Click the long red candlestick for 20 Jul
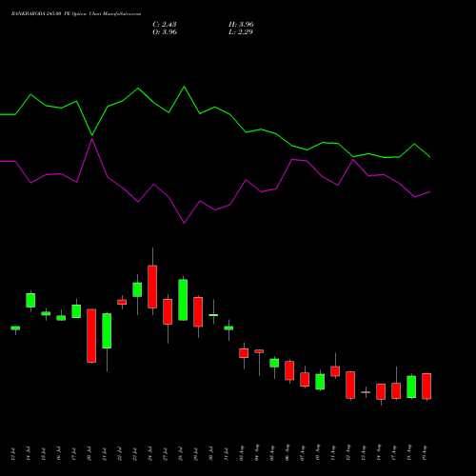This screenshot has height=476, width=476. (x=91, y=336)
